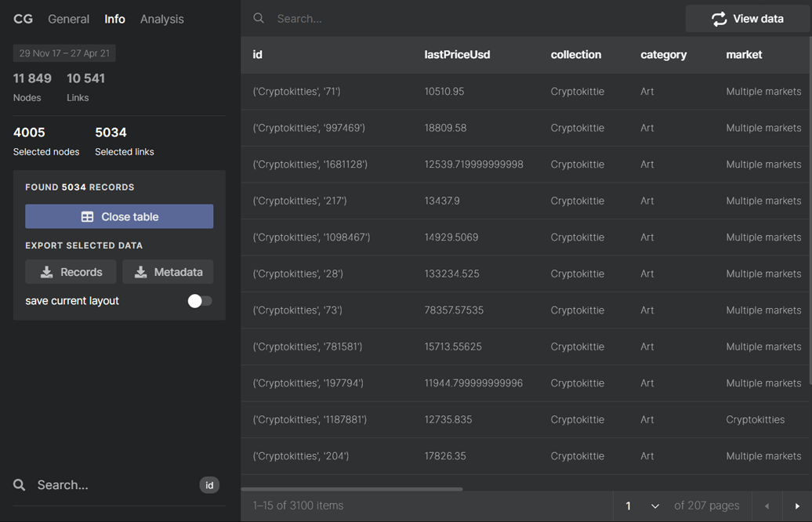Select row with Cryptokitties id 997469
Screen dimensions: 812x522
coord(309,128)
